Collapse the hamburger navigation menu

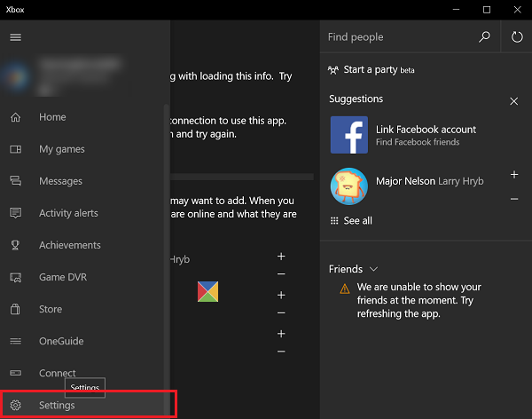(15, 37)
